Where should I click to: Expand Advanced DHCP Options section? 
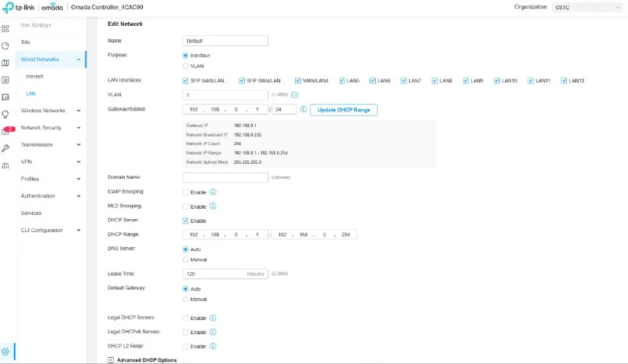click(x=110, y=360)
